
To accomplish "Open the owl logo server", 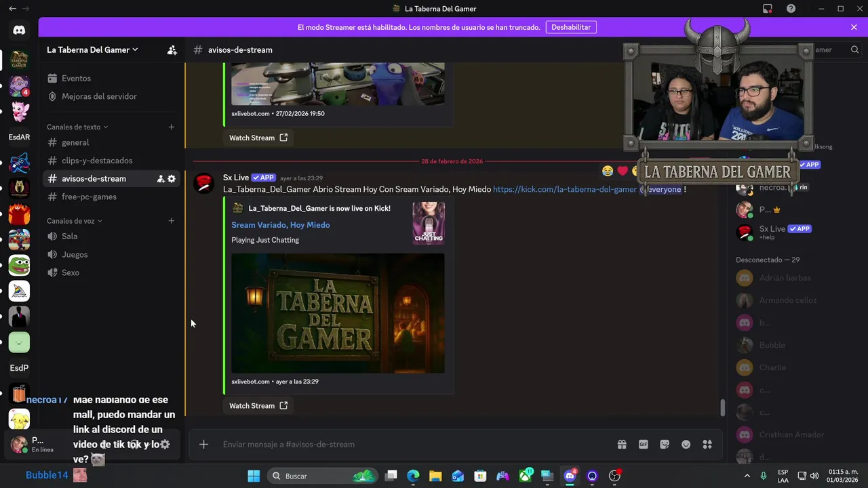I will click(x=19, y=188).
